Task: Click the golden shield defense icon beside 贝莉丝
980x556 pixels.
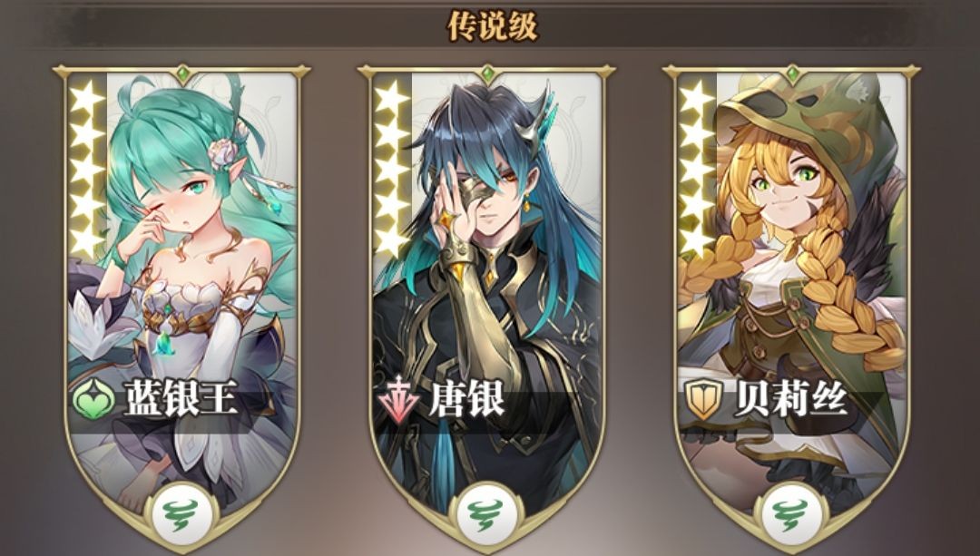Action: [703, 400]
